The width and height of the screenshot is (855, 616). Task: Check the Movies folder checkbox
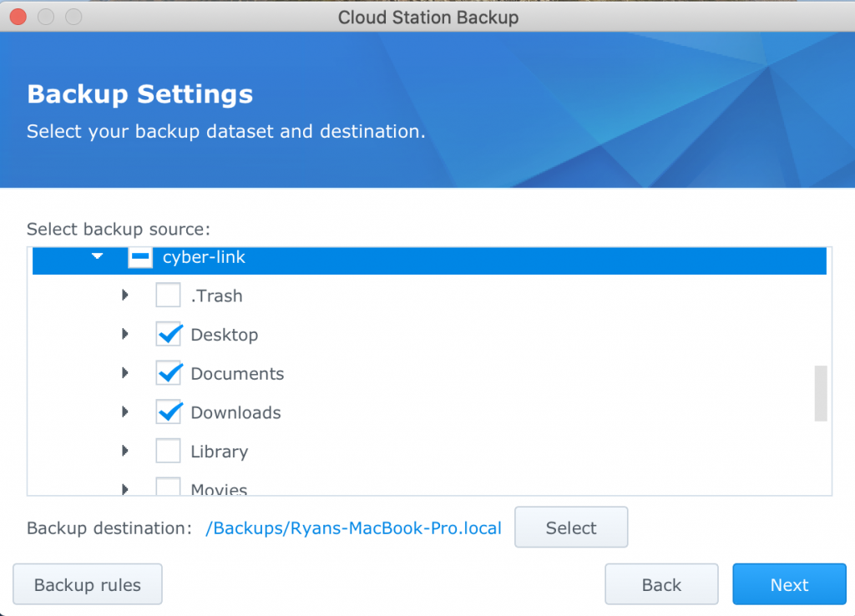click(x=168, y=487)
